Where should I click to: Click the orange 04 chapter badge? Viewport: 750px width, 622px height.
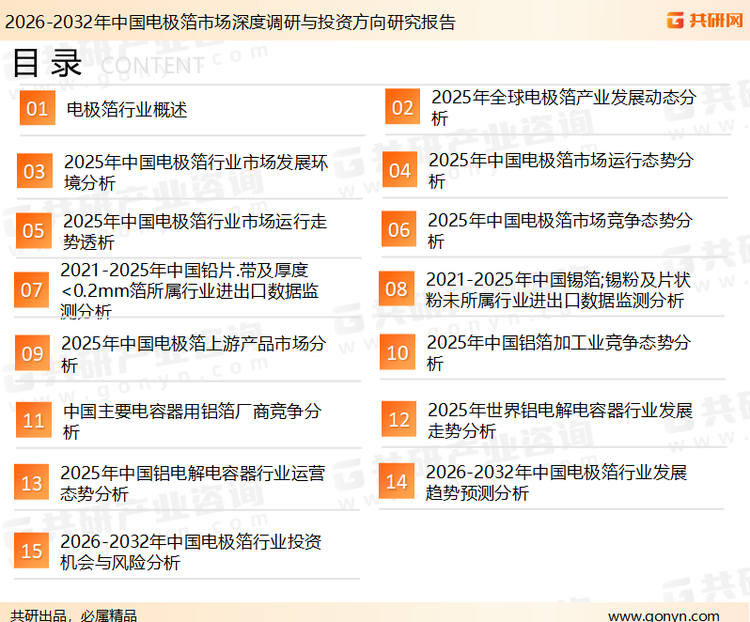coord(400,169)
